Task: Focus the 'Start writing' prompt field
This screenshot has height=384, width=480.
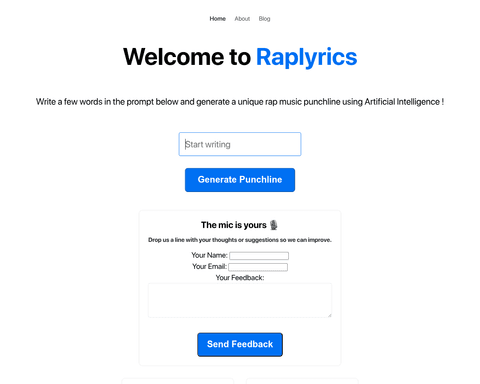Action: point(240,144)
